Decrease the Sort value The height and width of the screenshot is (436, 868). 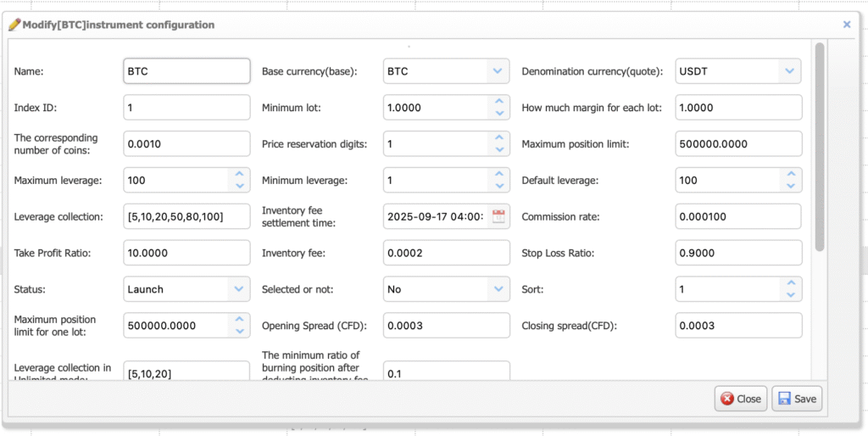(790, 294)
